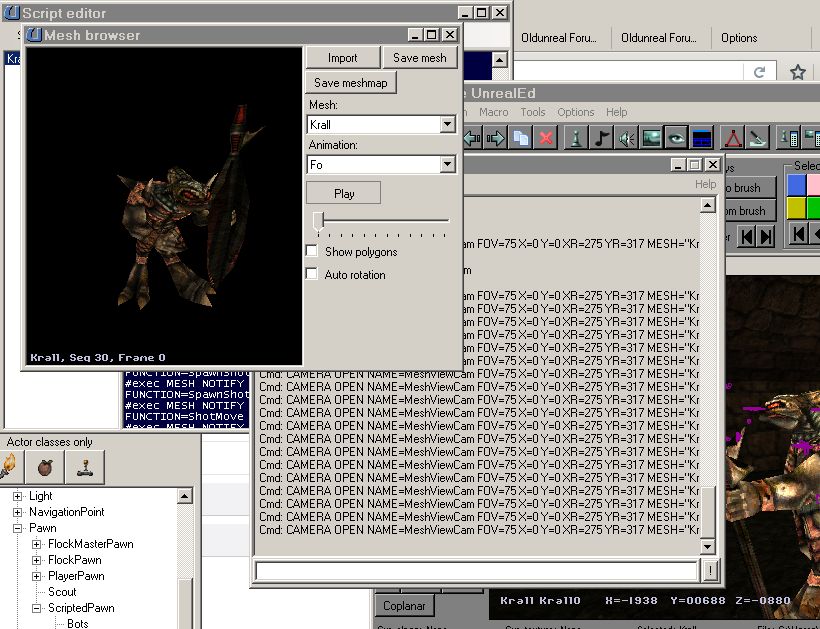Click the up arrow of class tree scrollbar
This screenshot has width=820, height=629.
185,496
